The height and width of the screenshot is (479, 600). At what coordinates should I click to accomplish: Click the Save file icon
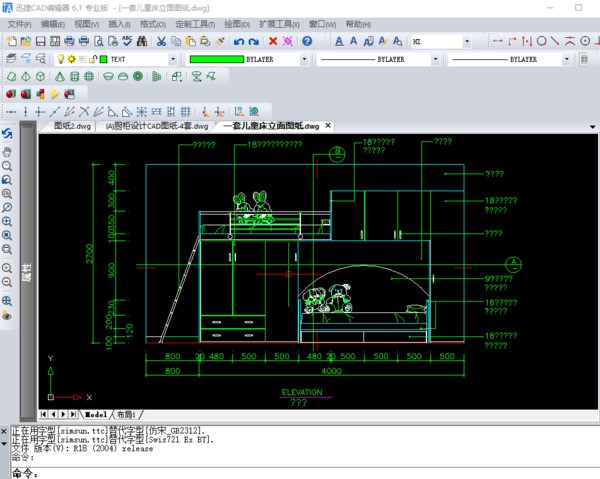(x=40, y=41)
